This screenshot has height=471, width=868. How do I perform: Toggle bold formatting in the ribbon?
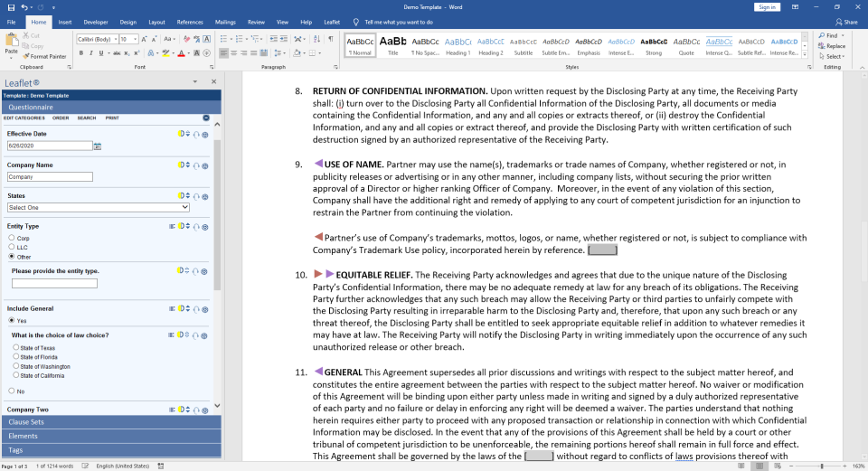coord(80,53)
